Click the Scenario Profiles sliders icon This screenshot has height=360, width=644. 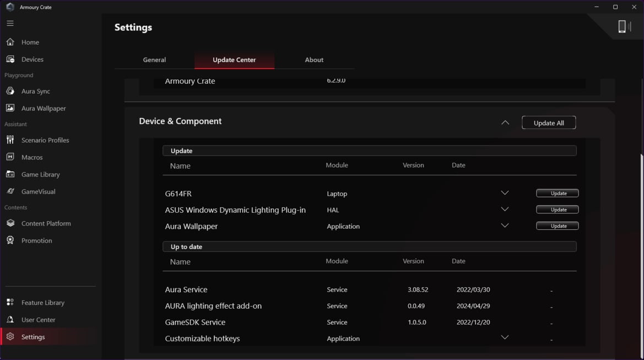pos(10,139)
